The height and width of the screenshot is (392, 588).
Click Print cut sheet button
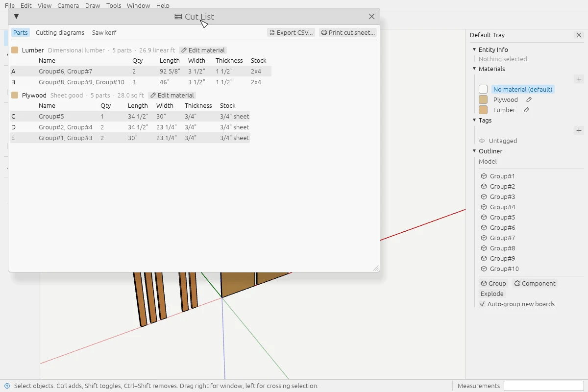[348, 32]
